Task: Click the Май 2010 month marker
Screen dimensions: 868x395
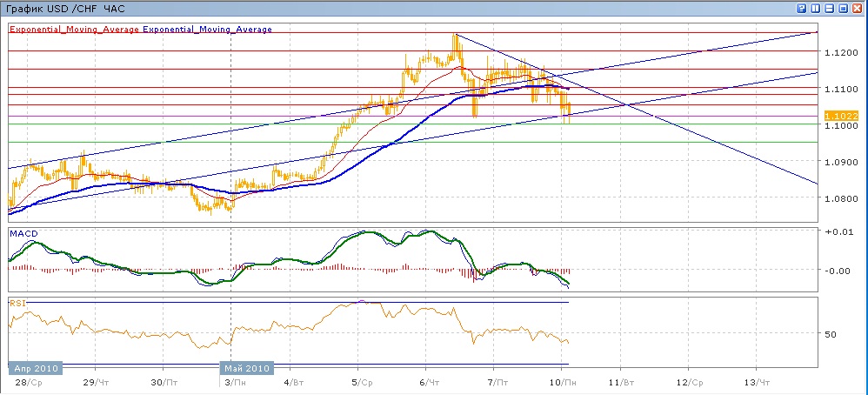Action: [248, 367]
